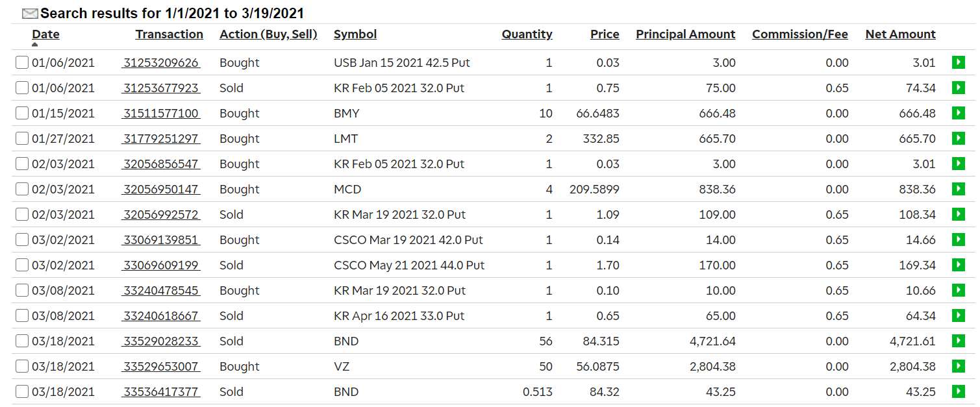Open transaction link 33529028233
The image size is (980, 407).
[x=160, y=341]
